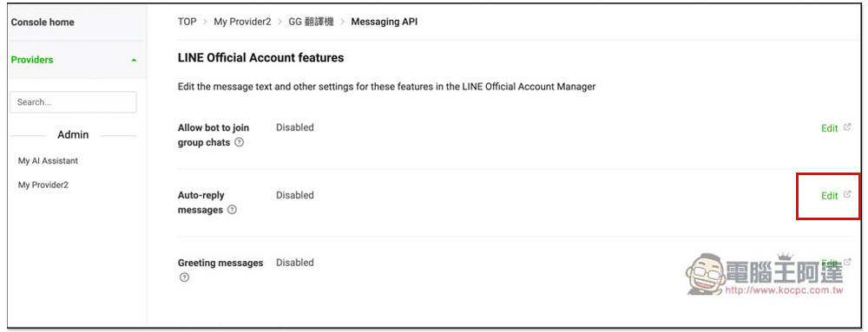Click help icon under Greeting messages

[x=184, y=278]
